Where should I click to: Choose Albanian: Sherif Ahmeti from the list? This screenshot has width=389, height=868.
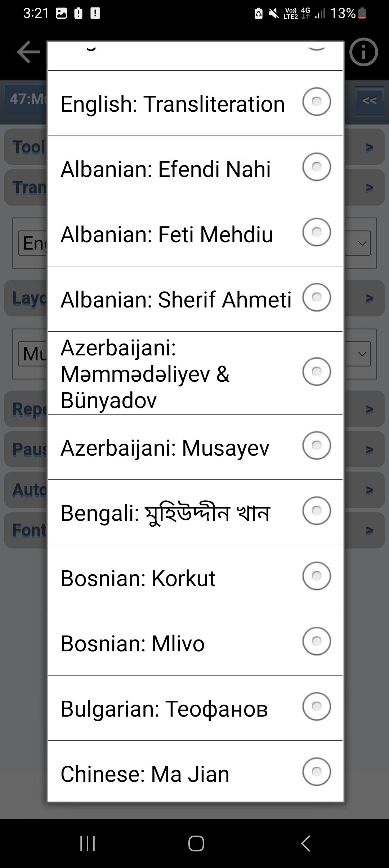pos(195,299)
